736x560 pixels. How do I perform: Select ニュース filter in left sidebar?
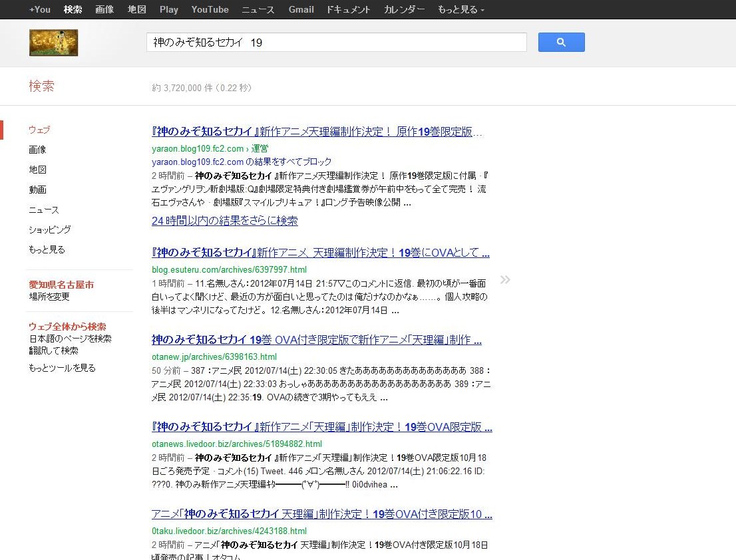(x=44, y=210)
